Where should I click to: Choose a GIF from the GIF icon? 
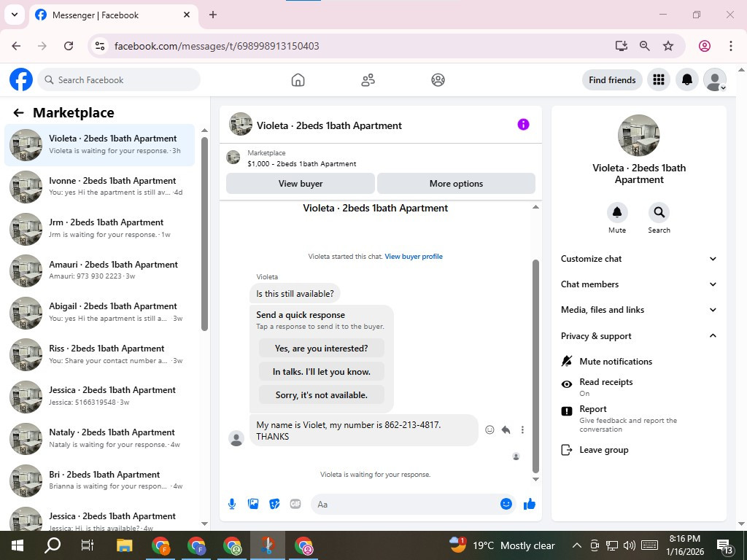pos(295,504)
